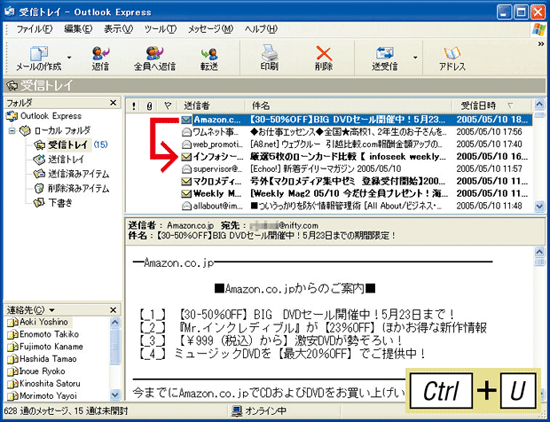Click the 受信トレイ folder banner icon
The width and height of the screenshot is (550, 422).
(12, 86)
